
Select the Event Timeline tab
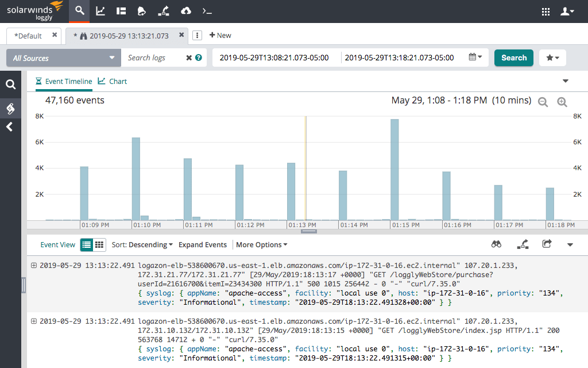(63, 81)
